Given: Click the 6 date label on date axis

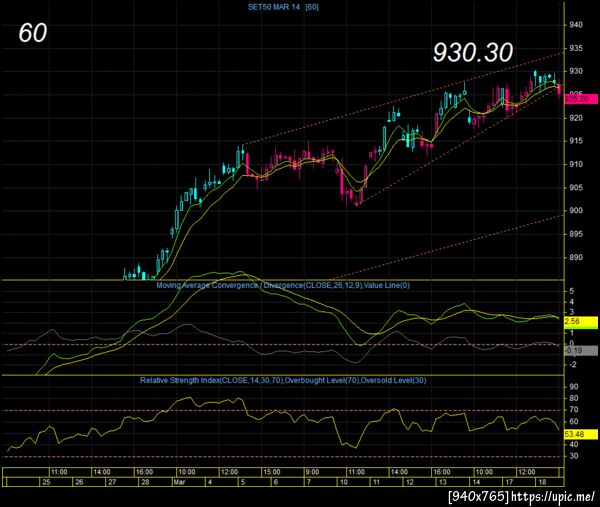Looking at the screenshot, I should [276, 482].
